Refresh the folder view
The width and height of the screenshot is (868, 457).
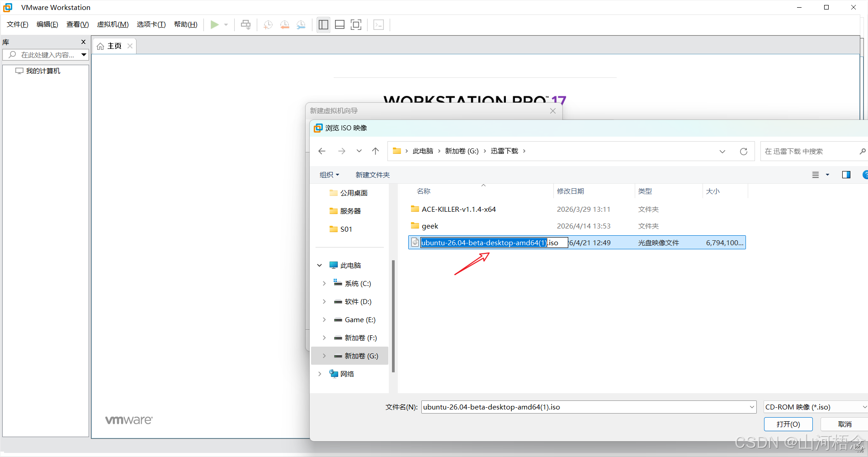(x=744, y=152)
